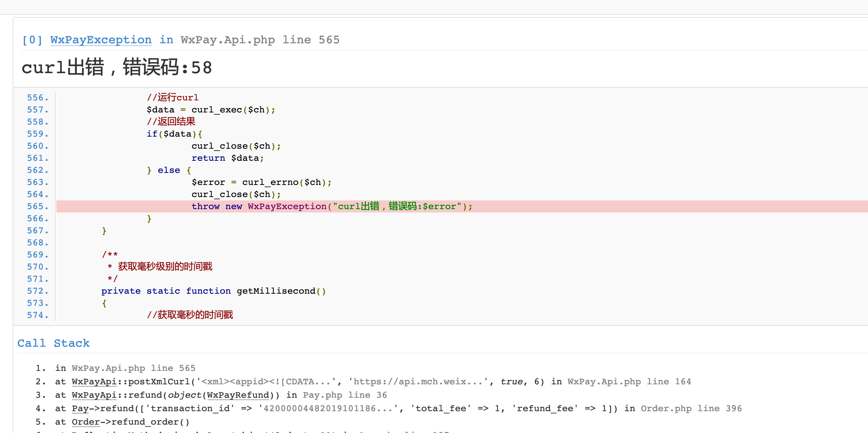
Task: Click WxPayApi link in postXmlCurl entry
Action: click(94, 381)
